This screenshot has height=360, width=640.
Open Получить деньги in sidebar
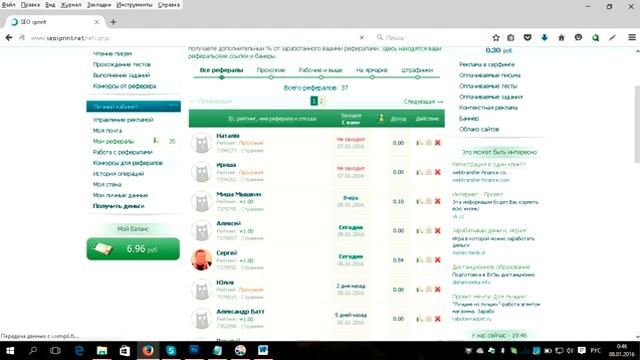118,206
